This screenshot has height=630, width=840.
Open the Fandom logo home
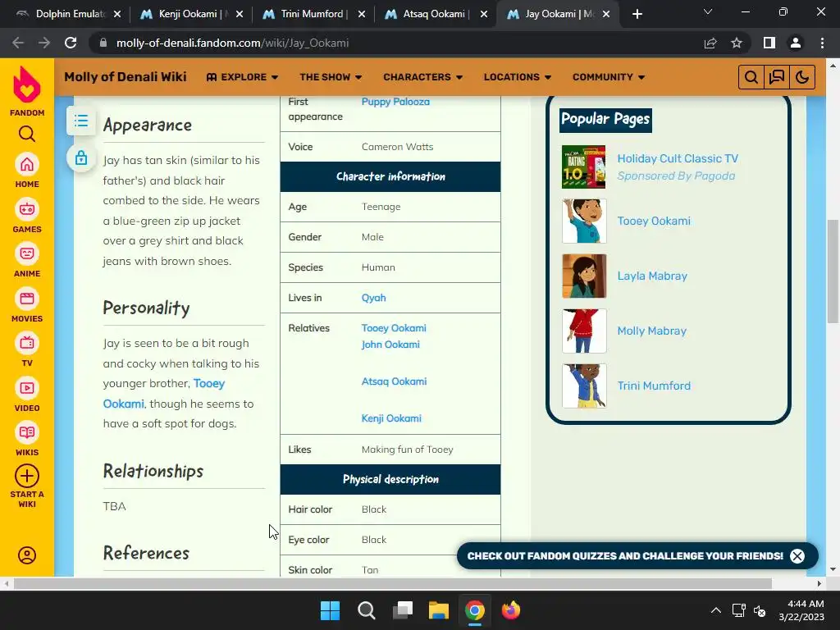(x=27, y=91)
